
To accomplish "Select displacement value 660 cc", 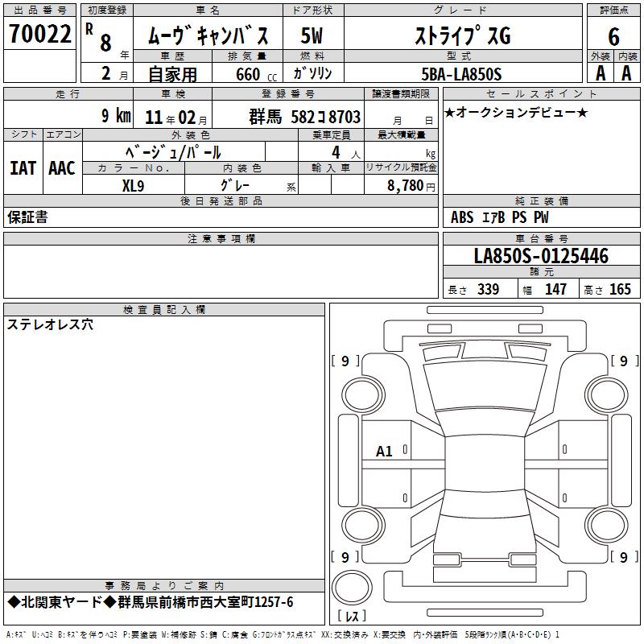I will (x=256, y=75).
